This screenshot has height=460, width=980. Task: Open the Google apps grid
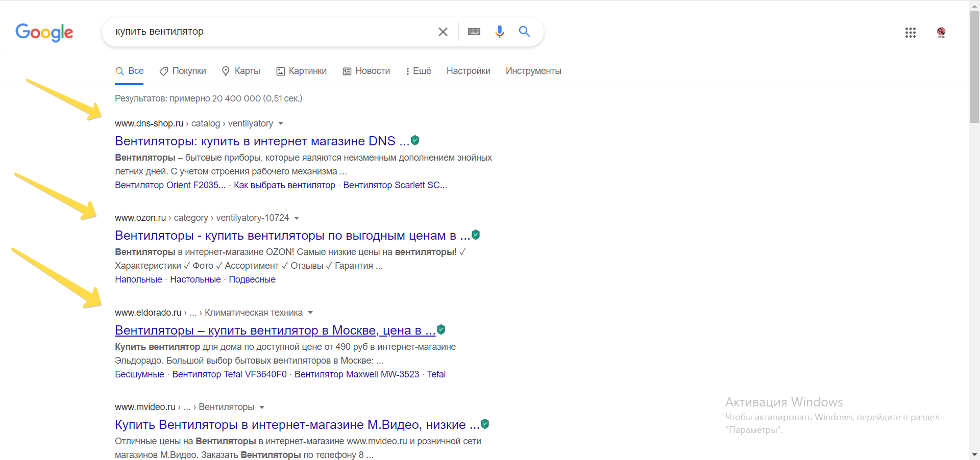coord(911,33)
